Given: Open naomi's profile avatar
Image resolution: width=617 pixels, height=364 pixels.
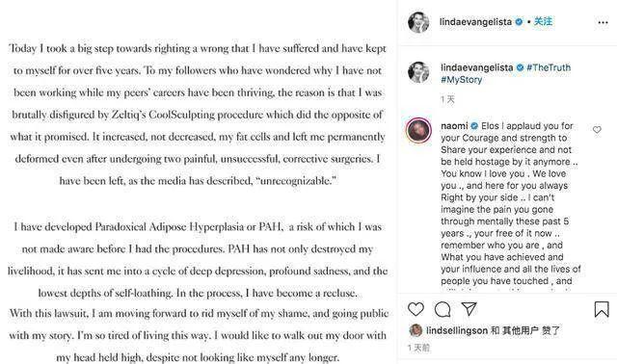Looking at the screenshot, I should coord(418,130).
